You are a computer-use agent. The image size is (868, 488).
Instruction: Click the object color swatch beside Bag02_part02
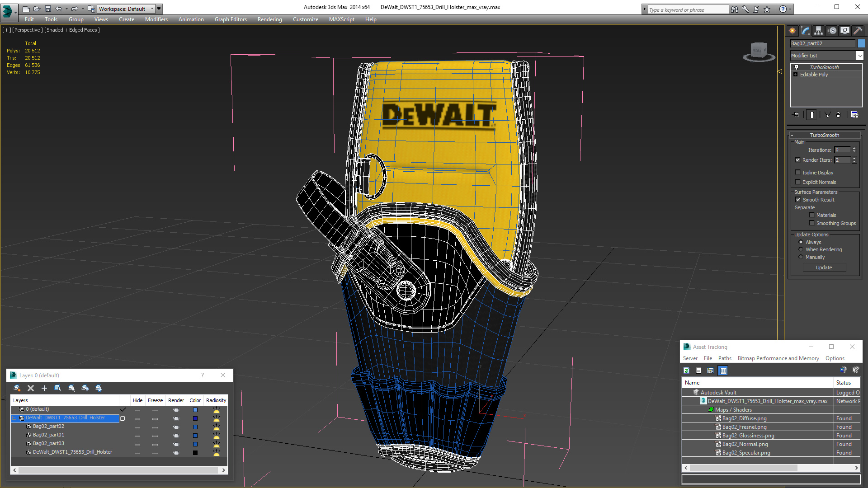click(x=861, y=43)
